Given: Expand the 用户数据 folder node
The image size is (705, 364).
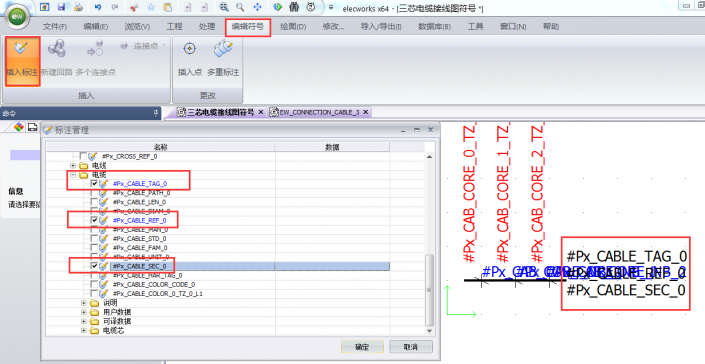Looking at the screenshot, I should (84, 312).
